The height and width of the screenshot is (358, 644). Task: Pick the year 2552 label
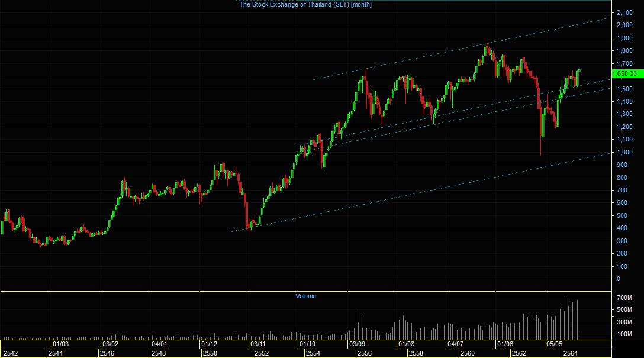[x=262, y=353]
